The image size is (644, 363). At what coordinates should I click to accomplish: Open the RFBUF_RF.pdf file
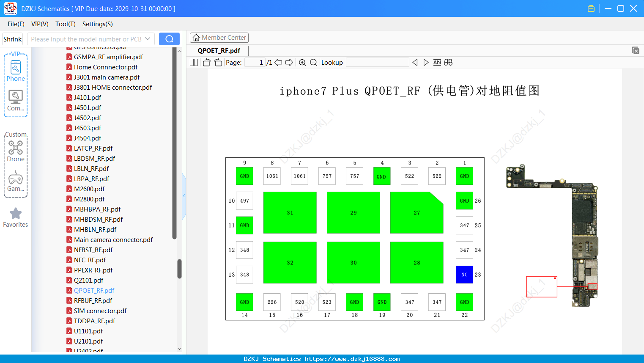point(93,300)
